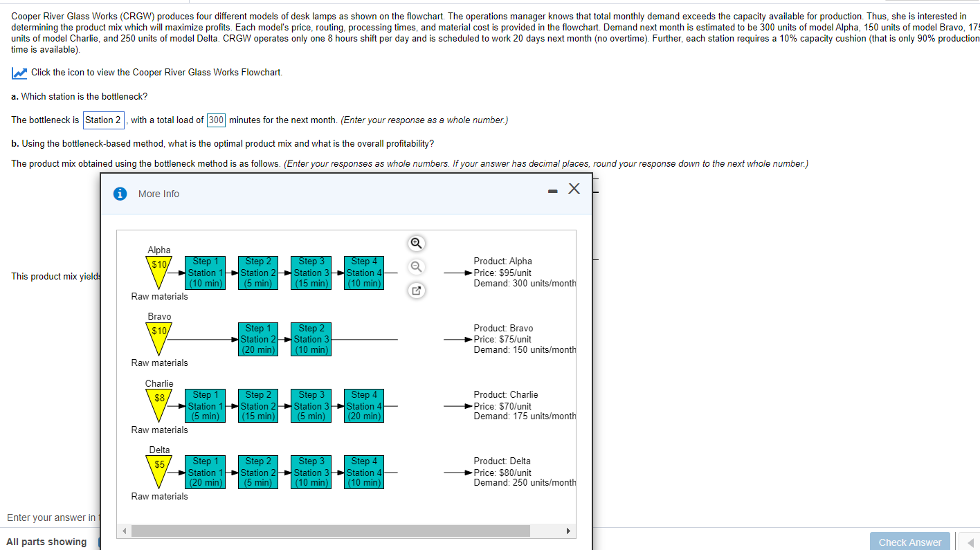Click Charlie's Step 3 Station 3 (5 min) box
980x550 pixels.
click(311, 406)
